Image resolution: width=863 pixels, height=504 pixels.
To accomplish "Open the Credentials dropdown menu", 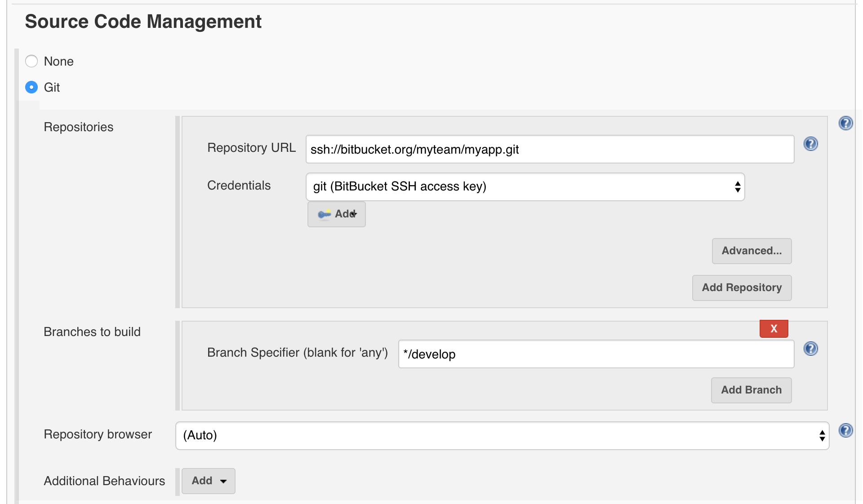I will pos(525,186).
